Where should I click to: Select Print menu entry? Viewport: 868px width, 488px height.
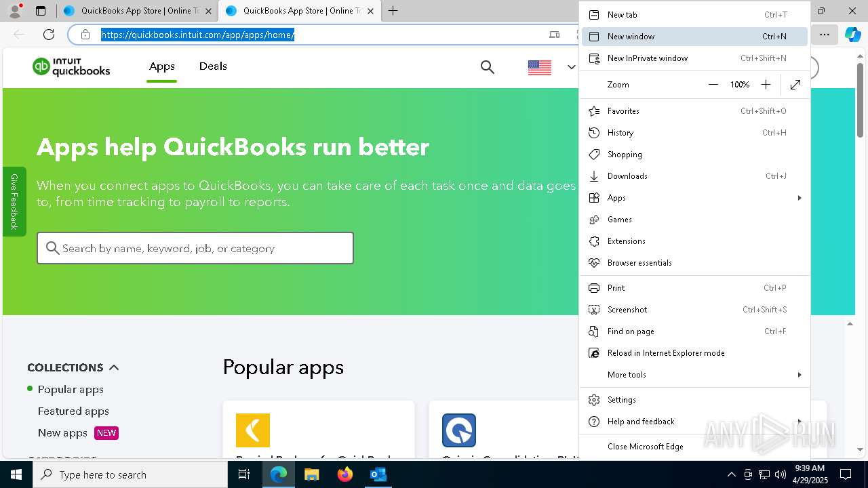click(x=694, y=288)
